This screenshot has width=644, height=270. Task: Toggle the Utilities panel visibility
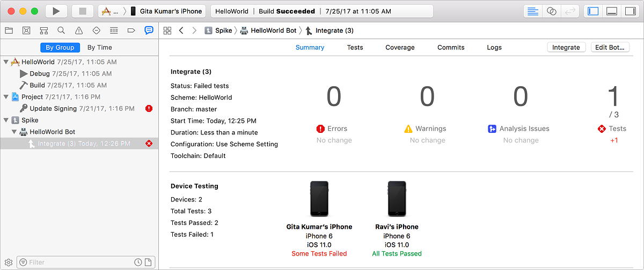point(630,11)
